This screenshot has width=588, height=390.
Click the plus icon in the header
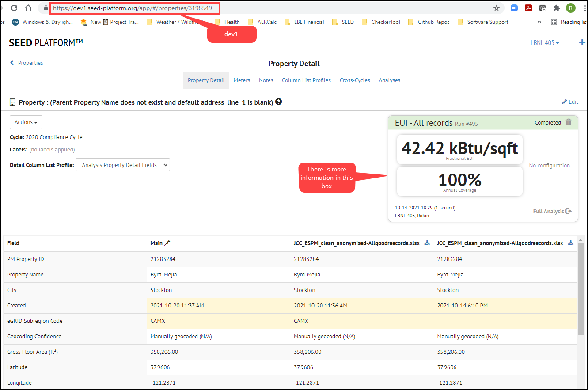[582, 42]
